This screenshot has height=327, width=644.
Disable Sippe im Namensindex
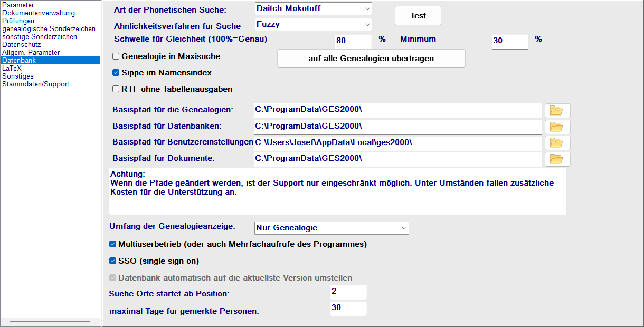point(116,73)
